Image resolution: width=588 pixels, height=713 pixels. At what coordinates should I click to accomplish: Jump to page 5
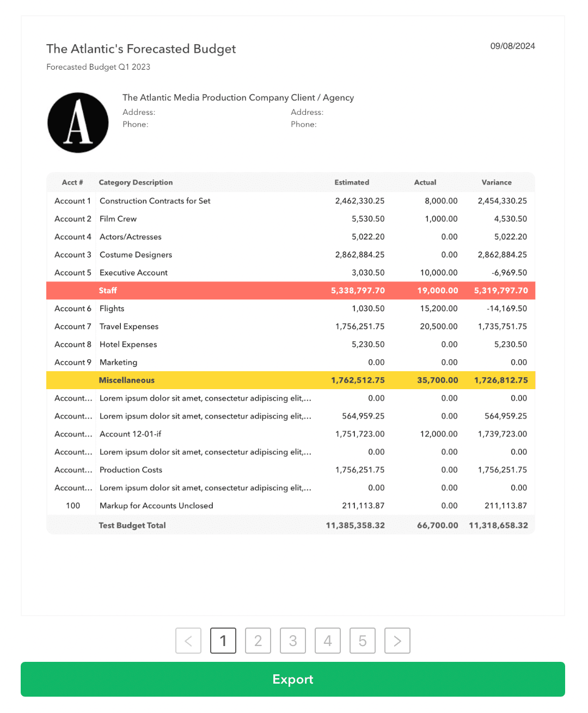[x=363, y=641]
